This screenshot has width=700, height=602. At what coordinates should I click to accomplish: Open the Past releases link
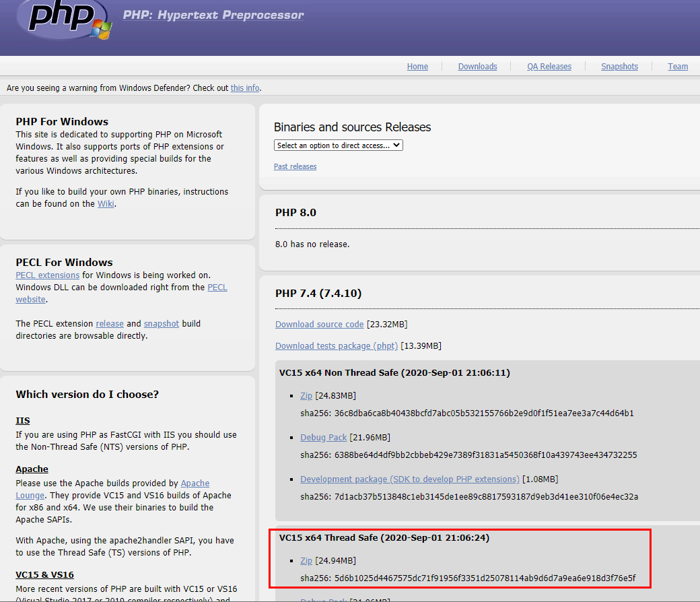tap(295, 166)
